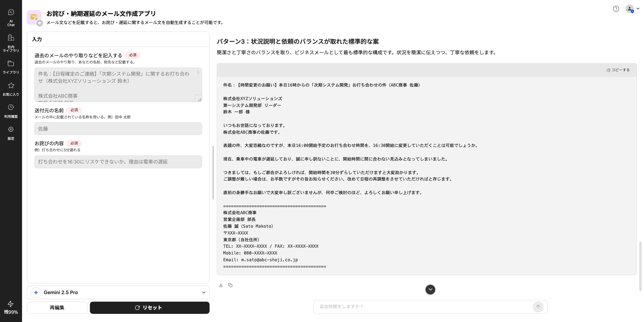This screenshot has height=322, width=644.
Task: Toggle favorite star on app icon
Action: (x=40, y=23)
